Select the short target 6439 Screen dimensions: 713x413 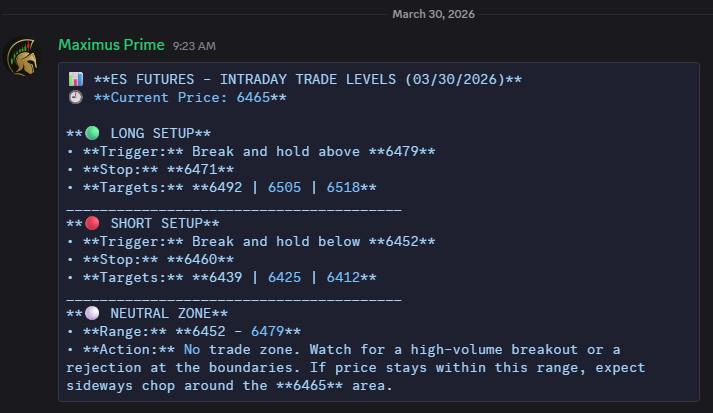[x=226, y=277]
